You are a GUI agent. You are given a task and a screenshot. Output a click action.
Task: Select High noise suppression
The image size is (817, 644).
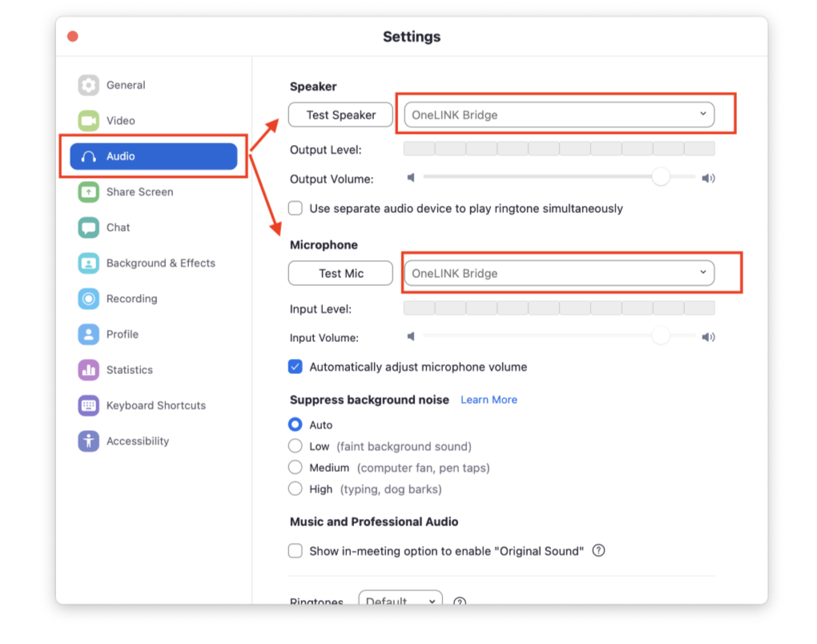pos(296,489)
